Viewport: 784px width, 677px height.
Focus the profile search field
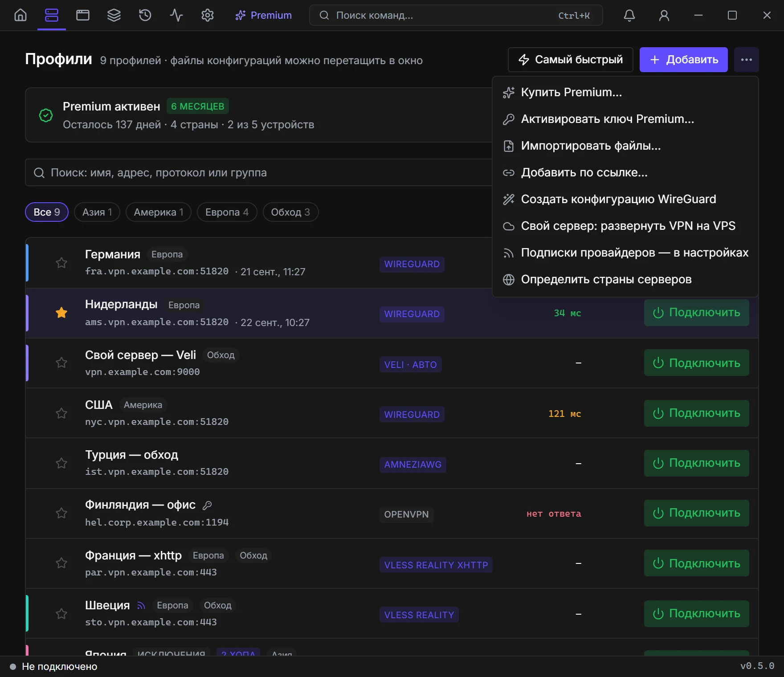pos(258,172)
